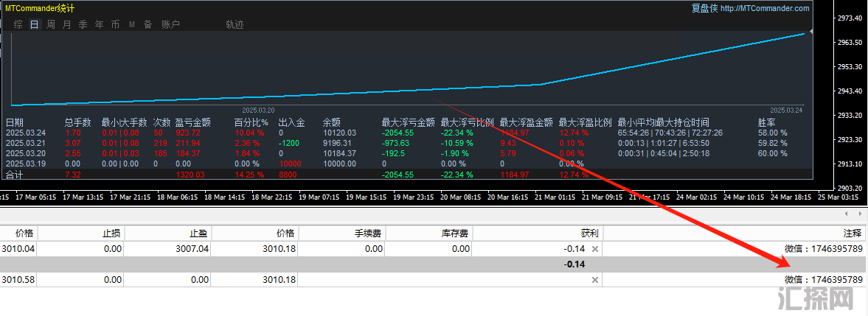Image resolution: width=868 pixels, height=316 pixels.
Task: Open the 轨迹 trajectory view
Action: tap(235, 24)
